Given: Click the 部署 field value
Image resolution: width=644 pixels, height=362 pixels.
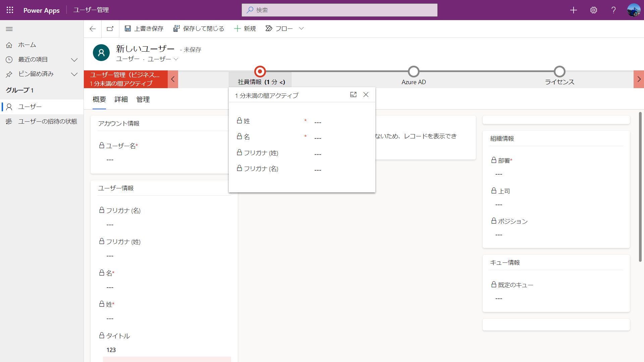Looking at the screenshot, I should tap(557, 174).
